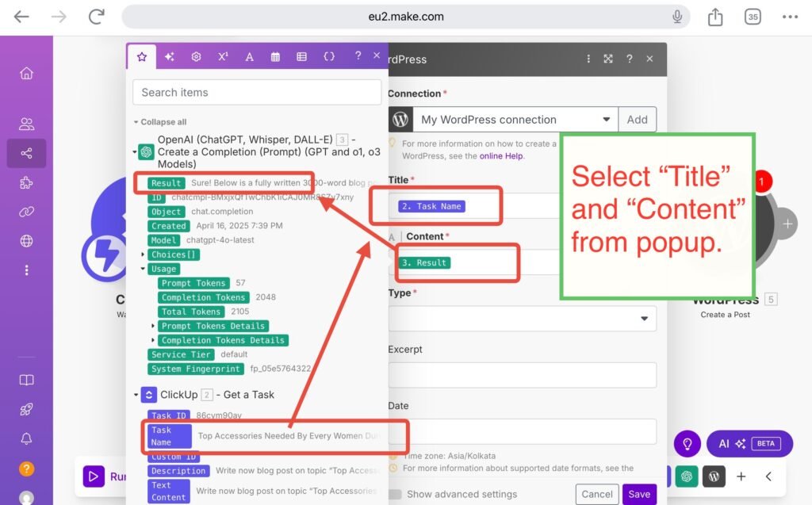Open help for the WordPress module

click(629, 59)
